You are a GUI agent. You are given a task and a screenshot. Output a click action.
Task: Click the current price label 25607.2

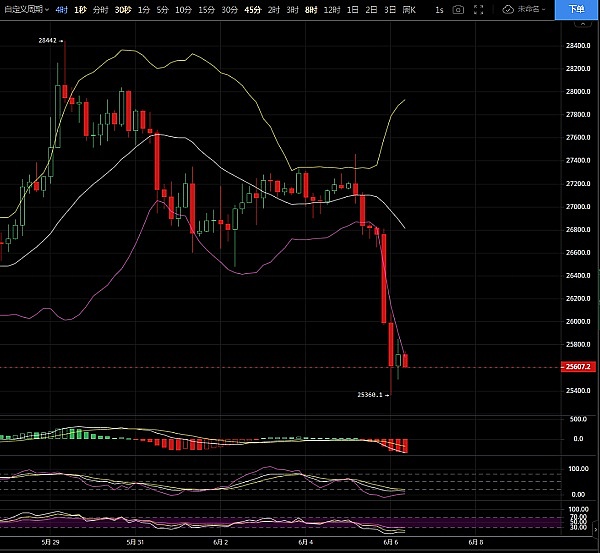[579, 367]
